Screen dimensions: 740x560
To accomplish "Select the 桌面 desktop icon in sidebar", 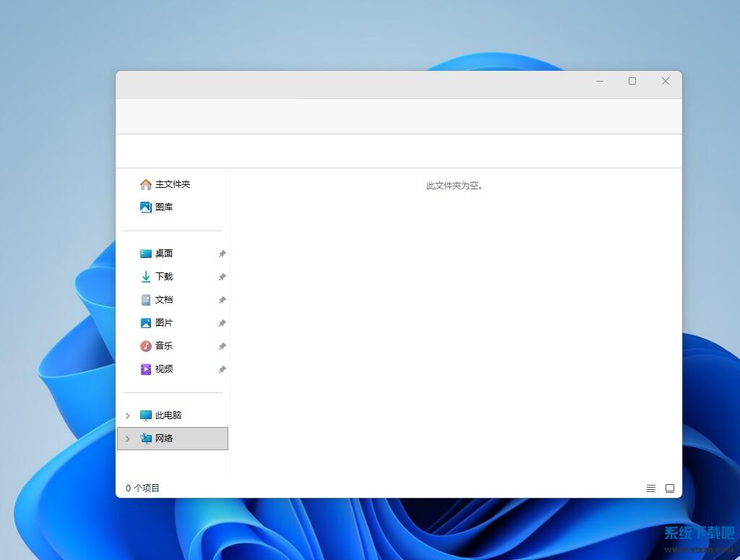I will (x=164, y=254).
